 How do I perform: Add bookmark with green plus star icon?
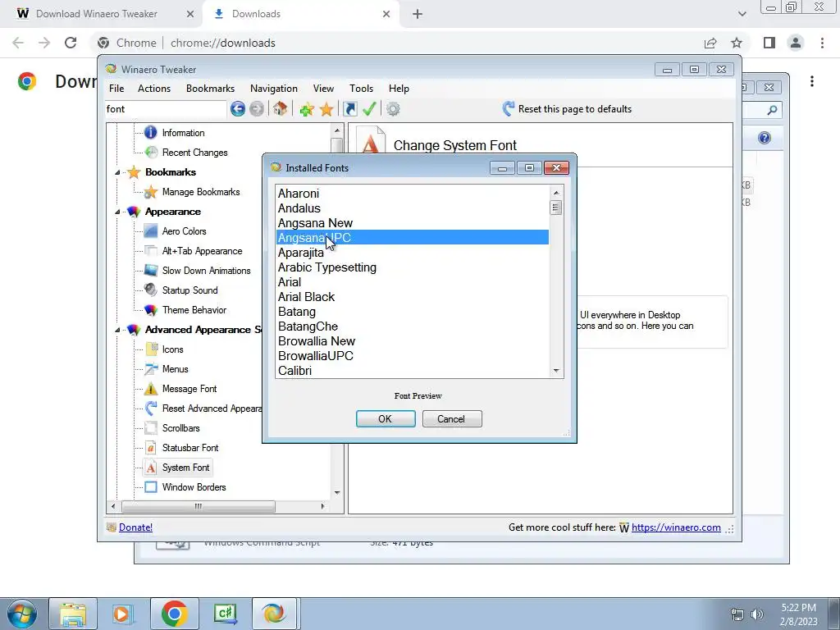307,109
